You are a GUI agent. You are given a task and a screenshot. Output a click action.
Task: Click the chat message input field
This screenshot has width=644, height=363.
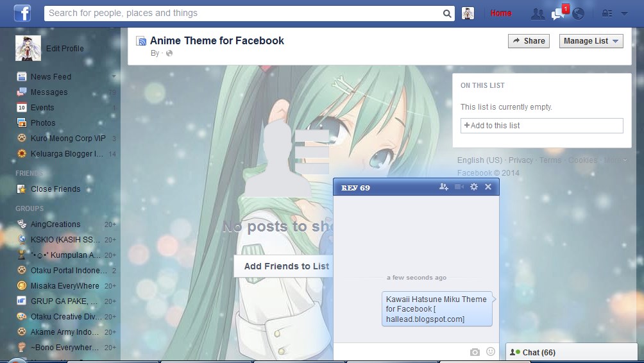point(400,352)
